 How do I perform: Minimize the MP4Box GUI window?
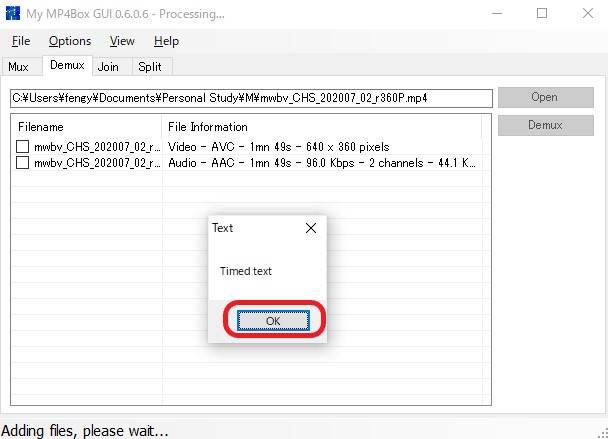tap(497, 13)
